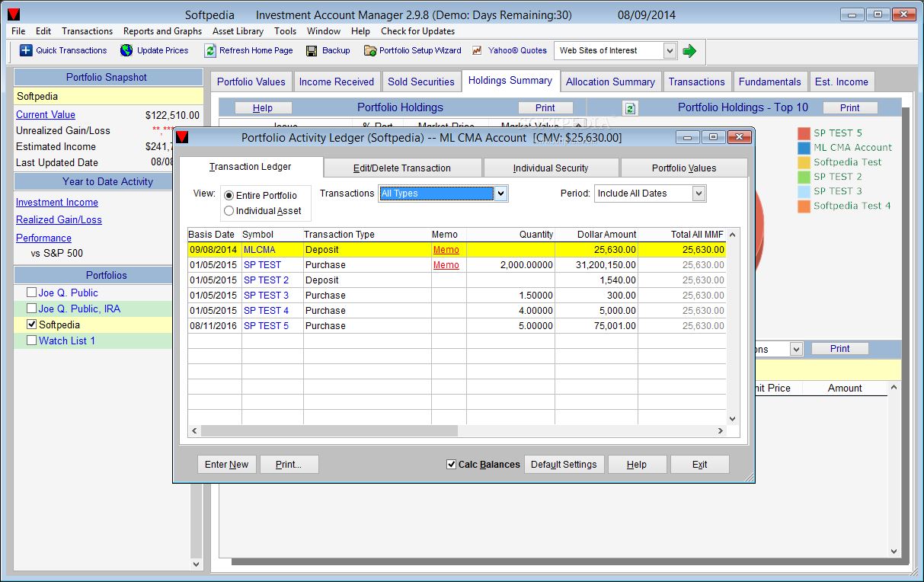The width and height of the screenshot is (924, 582).
Task: Click the SP TEST 5 symbol cell
Action: tap(272, 326)
